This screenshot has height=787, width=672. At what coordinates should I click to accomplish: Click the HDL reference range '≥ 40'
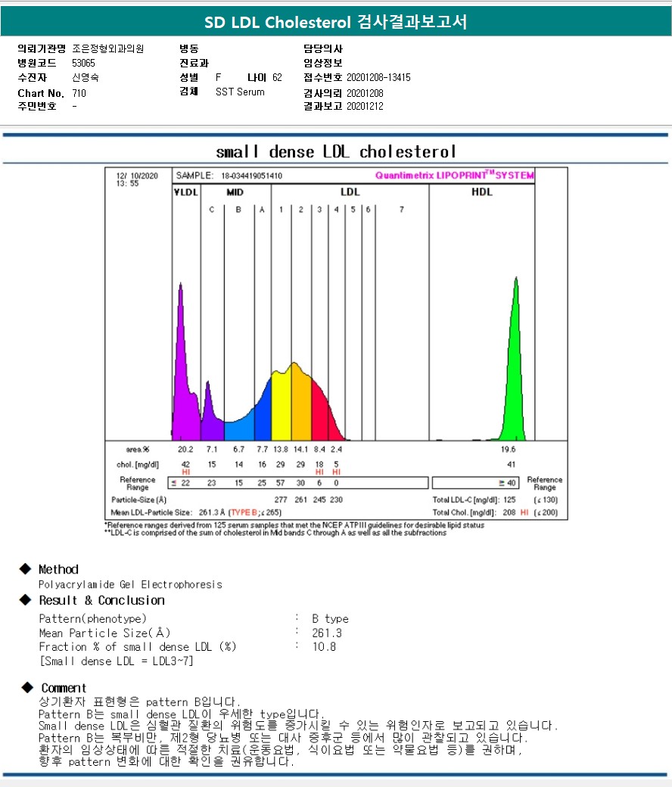click(507, 483)
